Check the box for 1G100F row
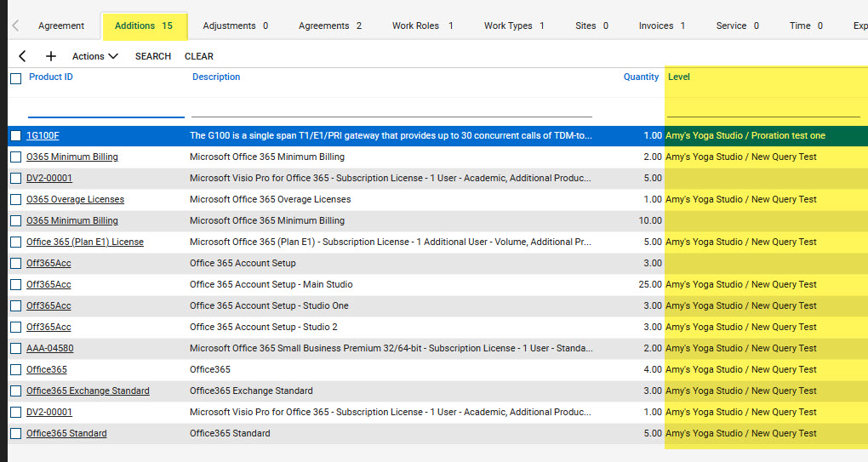This screenshot has width=868, height=462. [x=16, y=135]
